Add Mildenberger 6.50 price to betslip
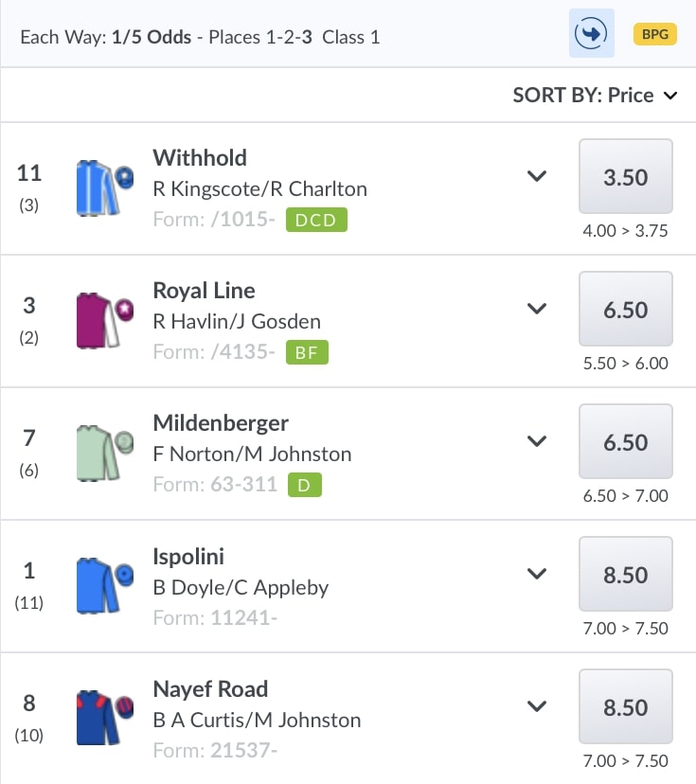The width and height of the screenshot is (696, 784). tap(625, 442)
